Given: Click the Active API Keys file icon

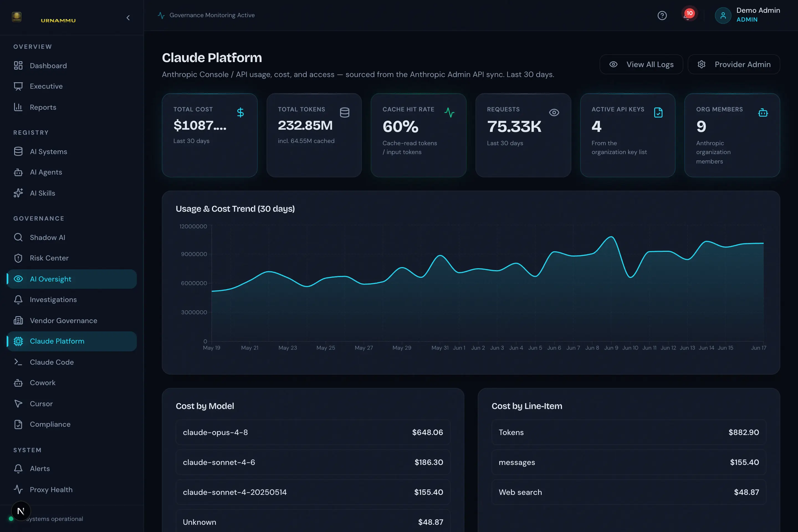Looking at the screenshot, I should [658, 112].
